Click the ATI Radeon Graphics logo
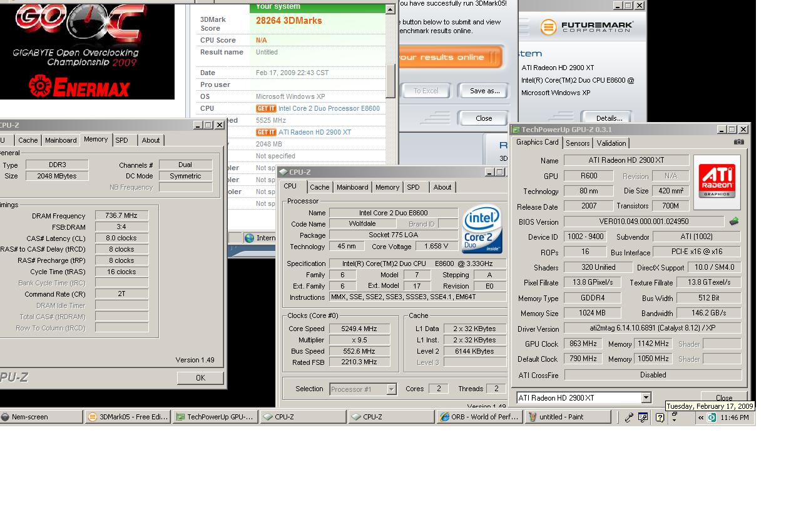 (x=717, y=182)
